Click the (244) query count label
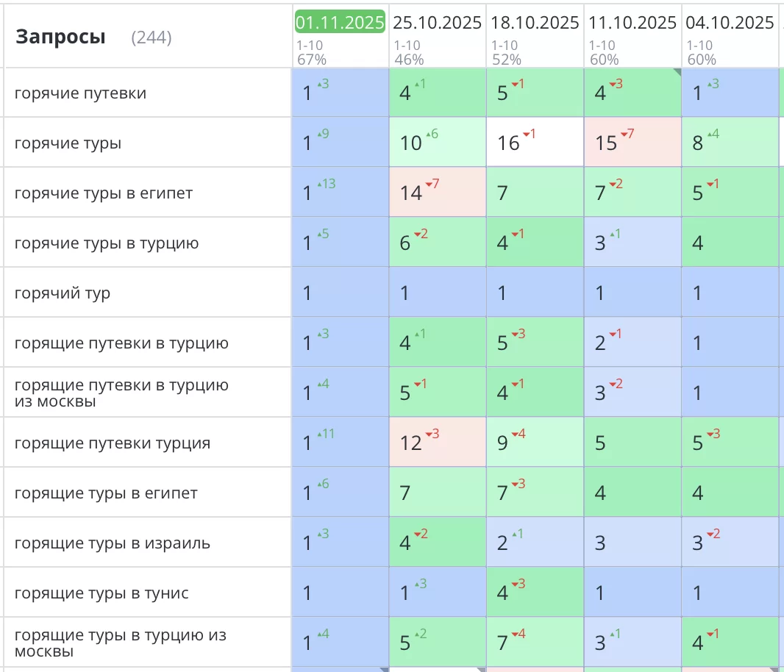Viewport: 784px width, 672px height. pyautogui.click(x=152, y=38)
